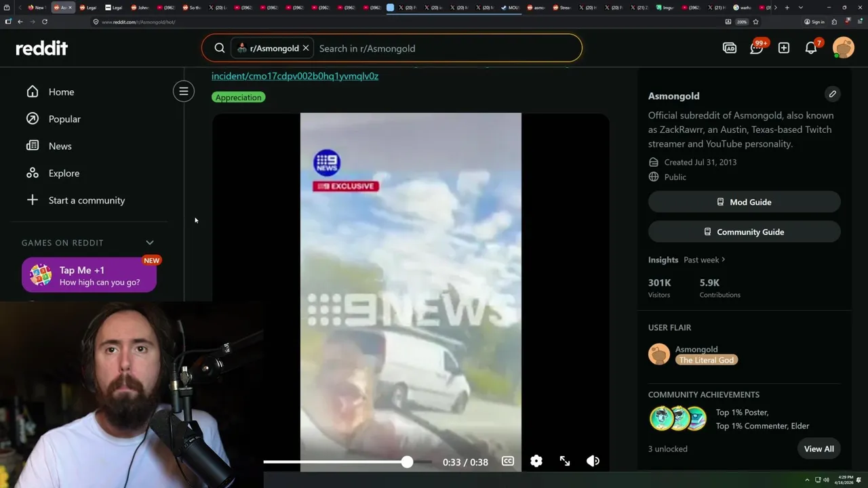The height and width of the screenshot is (488, 868).
Task: Open the Community Guide
Action: (744, 232)
